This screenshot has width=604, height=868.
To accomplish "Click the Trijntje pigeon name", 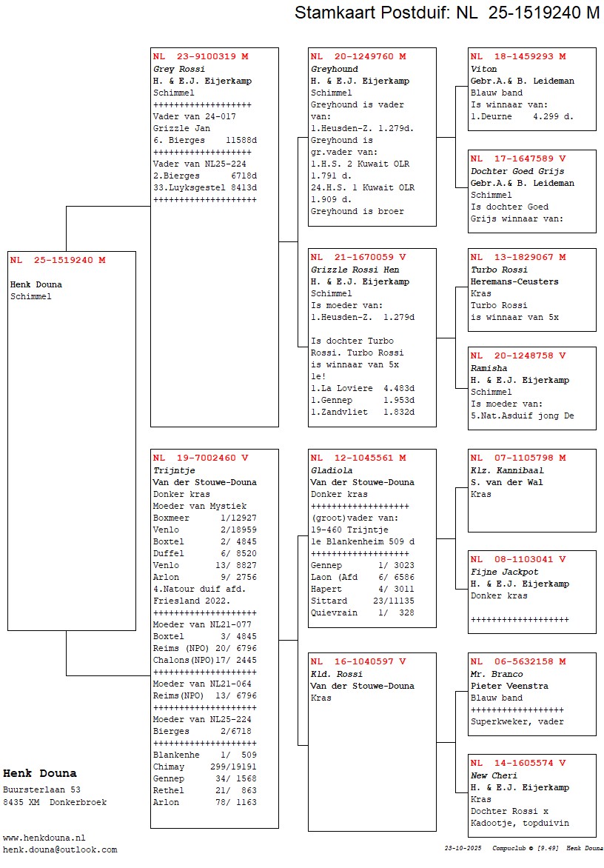I will (x=172, y=470).
